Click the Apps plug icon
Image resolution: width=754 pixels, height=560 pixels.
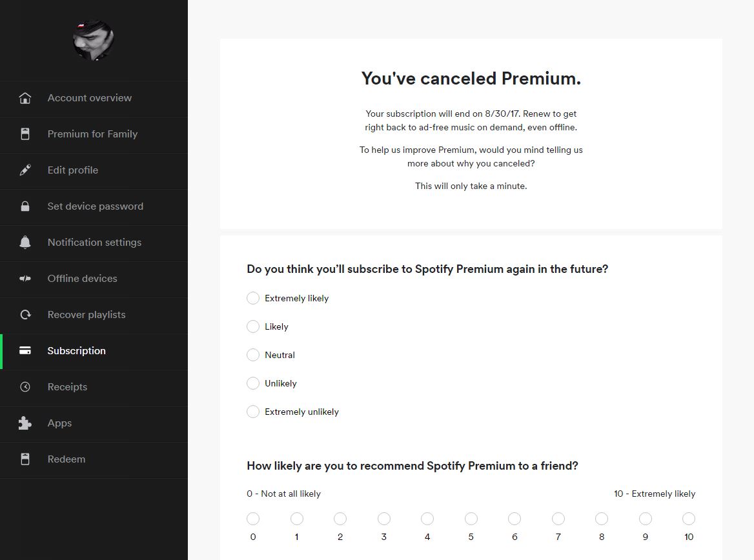[25, 423]
